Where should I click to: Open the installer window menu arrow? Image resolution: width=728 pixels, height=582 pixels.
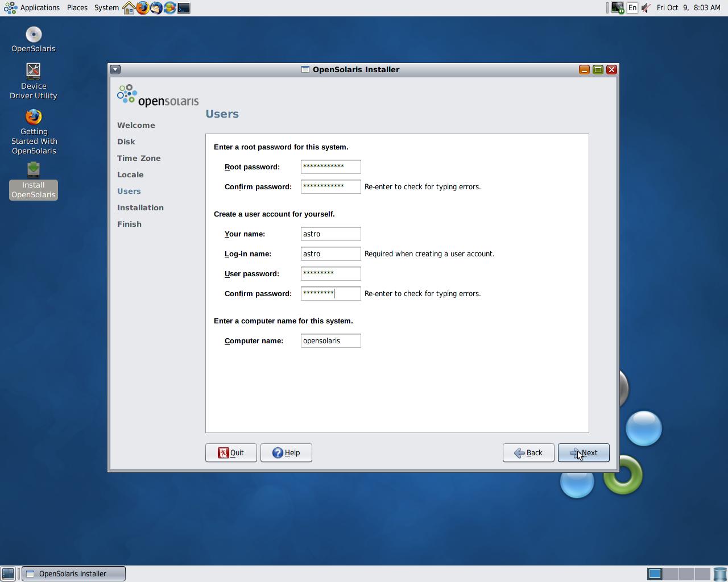pos(115,69)
